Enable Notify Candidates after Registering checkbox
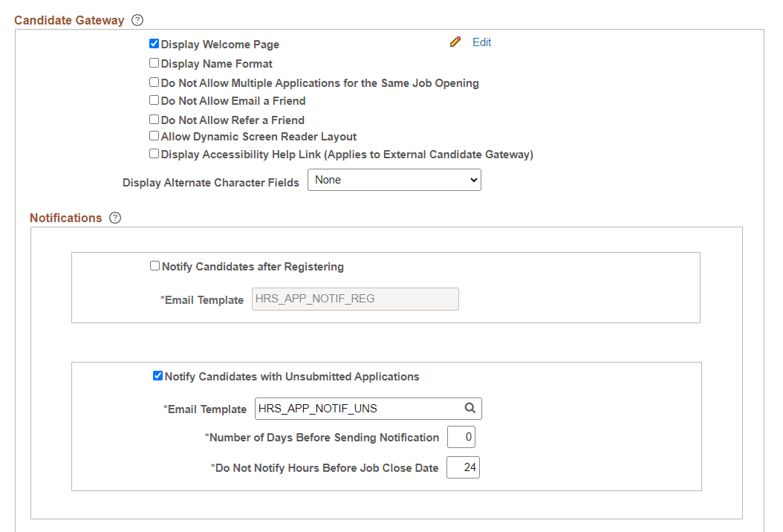Image resolution: width=783 pixels, height=532 pixels. (155, 266)
